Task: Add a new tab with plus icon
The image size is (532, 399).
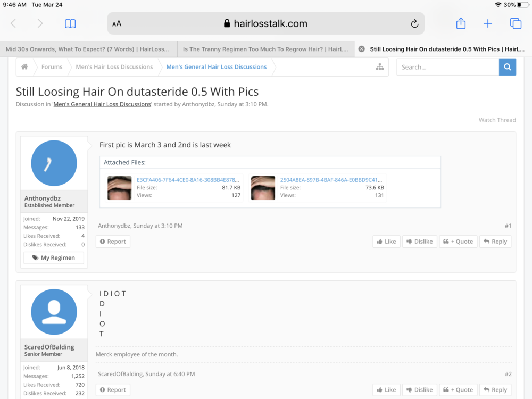Action: tap(487, 23)
